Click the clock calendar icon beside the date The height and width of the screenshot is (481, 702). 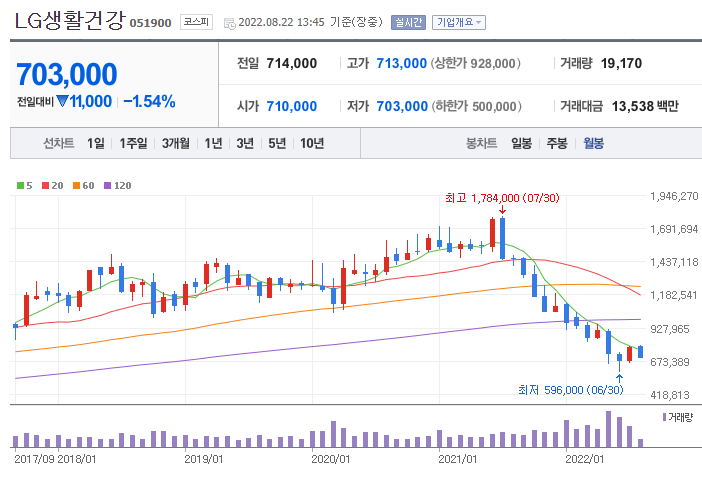[229, 23]
